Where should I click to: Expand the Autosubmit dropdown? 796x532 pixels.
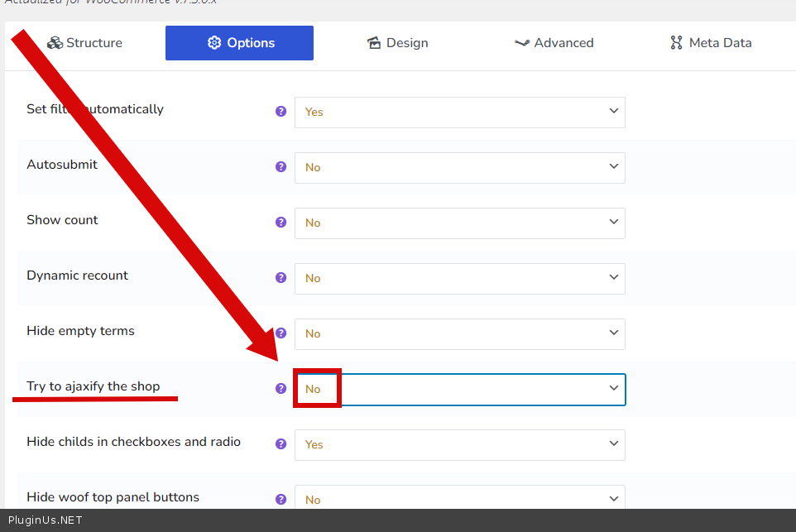[459, 167]
